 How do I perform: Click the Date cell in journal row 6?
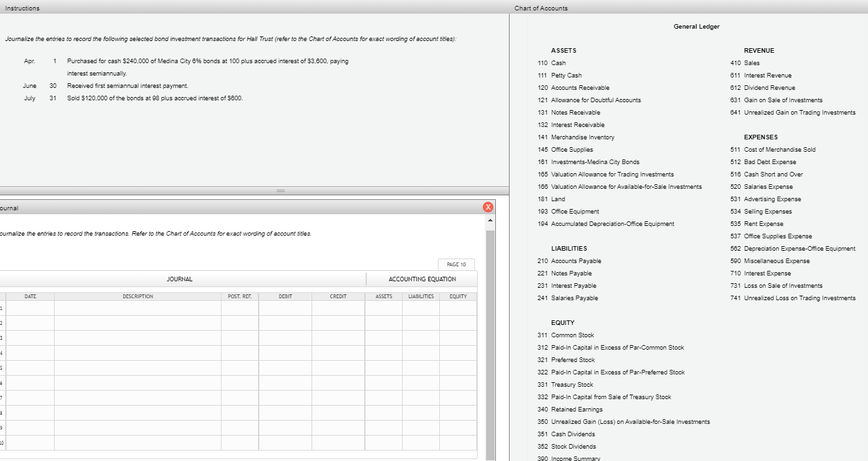click(x=30, y=382)
